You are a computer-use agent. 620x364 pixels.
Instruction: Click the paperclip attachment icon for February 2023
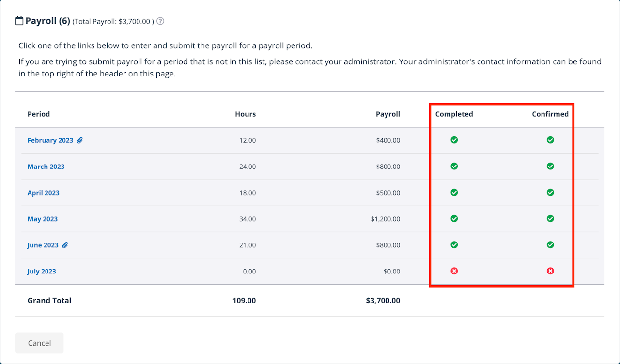tap(80, 140)
